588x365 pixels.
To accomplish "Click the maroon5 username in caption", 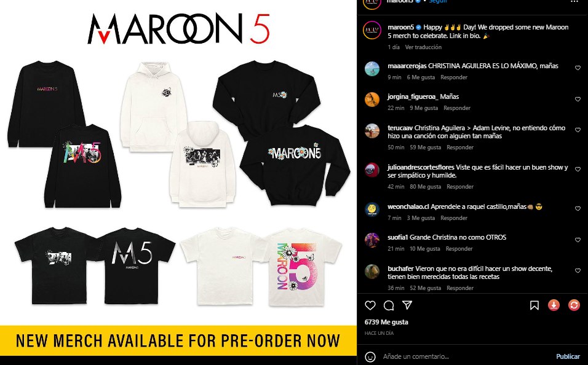I will pyautogui.click(x=400, y=28).
